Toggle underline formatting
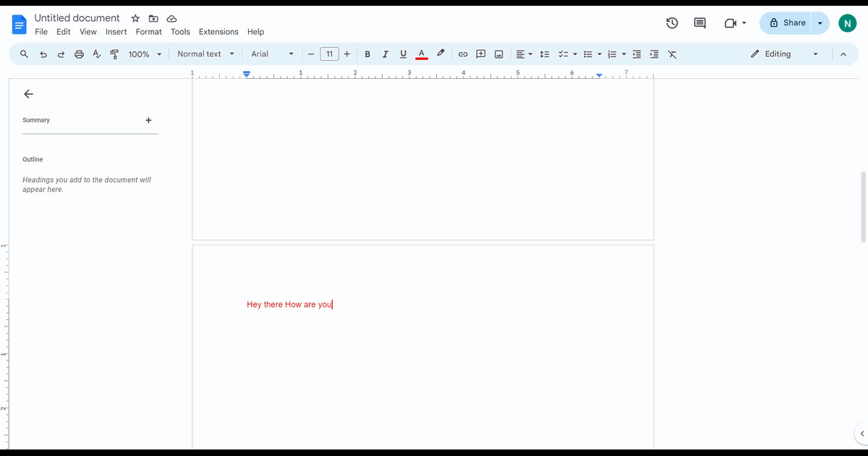 tap(403, 54)
